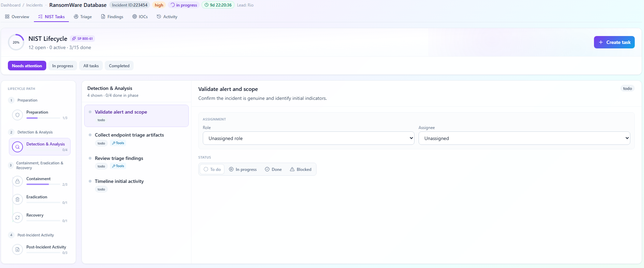Select the Collect endpoint triage artifacts task
Viewport: 644px width, 268px height.
(136, 139)
